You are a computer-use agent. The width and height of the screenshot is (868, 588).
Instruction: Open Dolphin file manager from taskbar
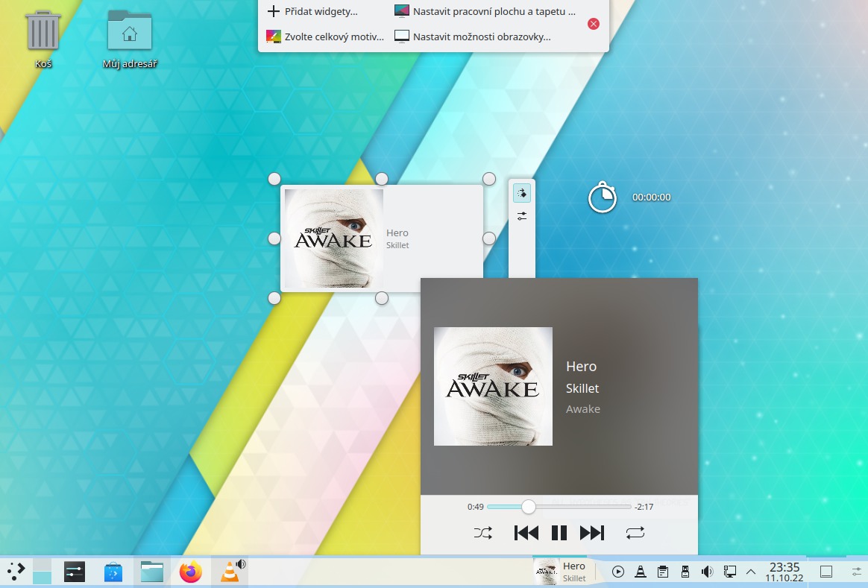151,572
